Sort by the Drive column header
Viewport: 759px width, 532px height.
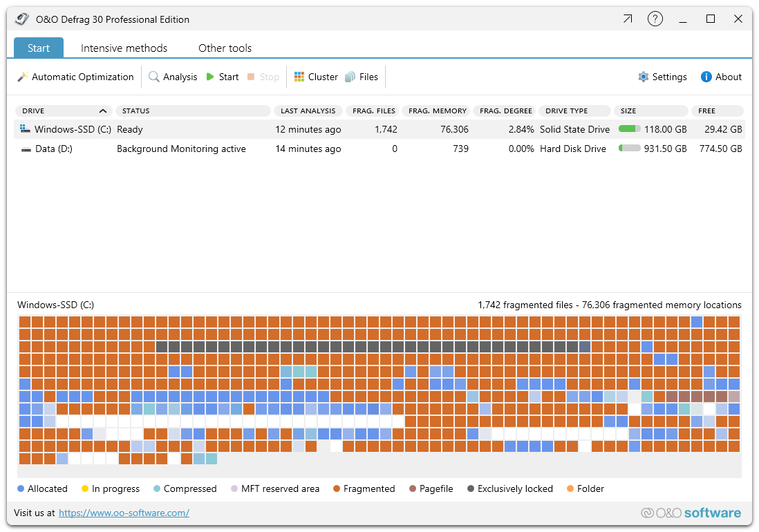(x=64, y=111)
